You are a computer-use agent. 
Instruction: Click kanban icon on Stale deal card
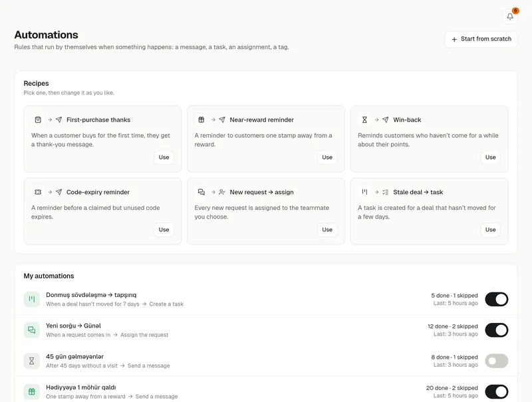364,192
